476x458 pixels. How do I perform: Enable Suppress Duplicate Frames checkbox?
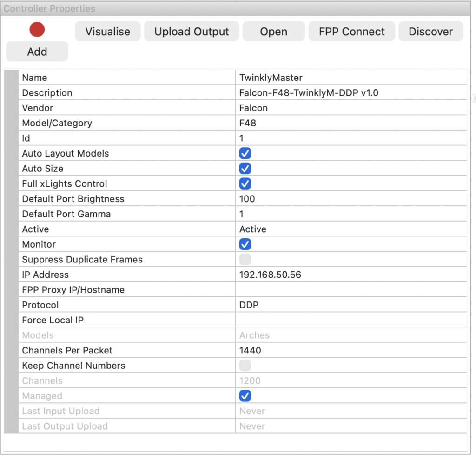click(245, 259)
